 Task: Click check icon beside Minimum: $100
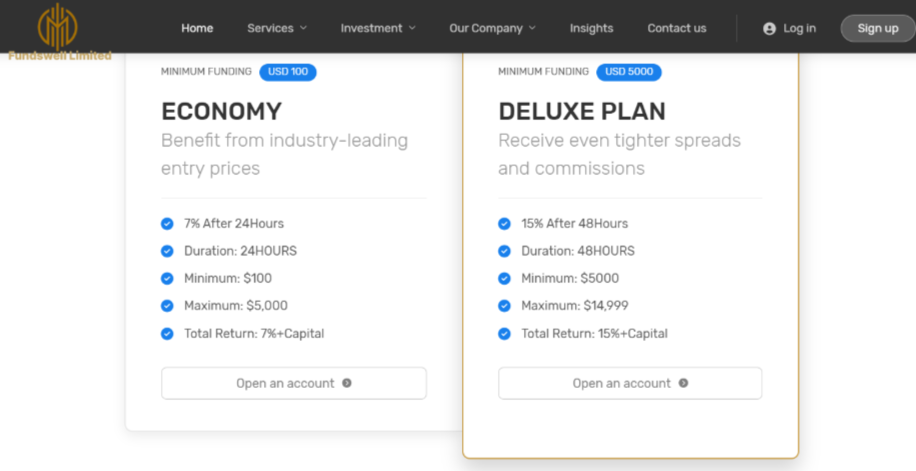click(167, 278)
